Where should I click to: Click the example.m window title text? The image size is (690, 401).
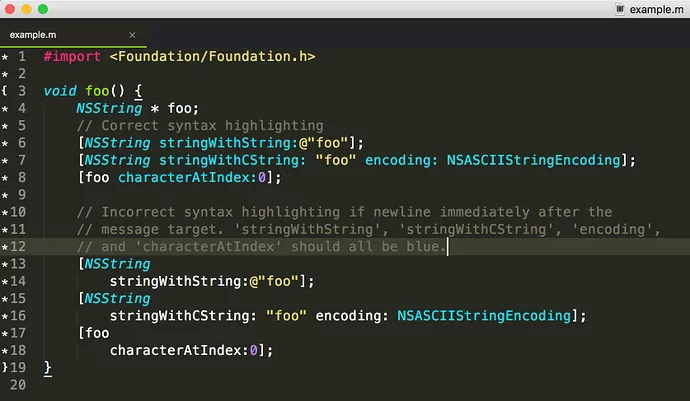coord(656,9)
